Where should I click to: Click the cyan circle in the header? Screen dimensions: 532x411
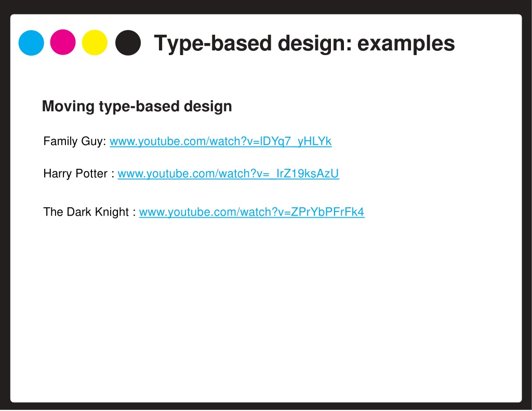click(x=31, y=43)
